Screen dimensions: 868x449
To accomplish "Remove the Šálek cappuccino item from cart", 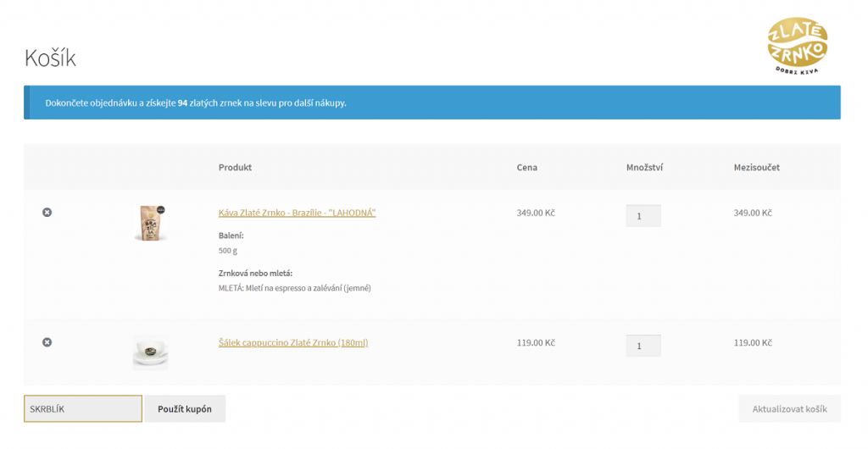I will click(x=47, y=342).
